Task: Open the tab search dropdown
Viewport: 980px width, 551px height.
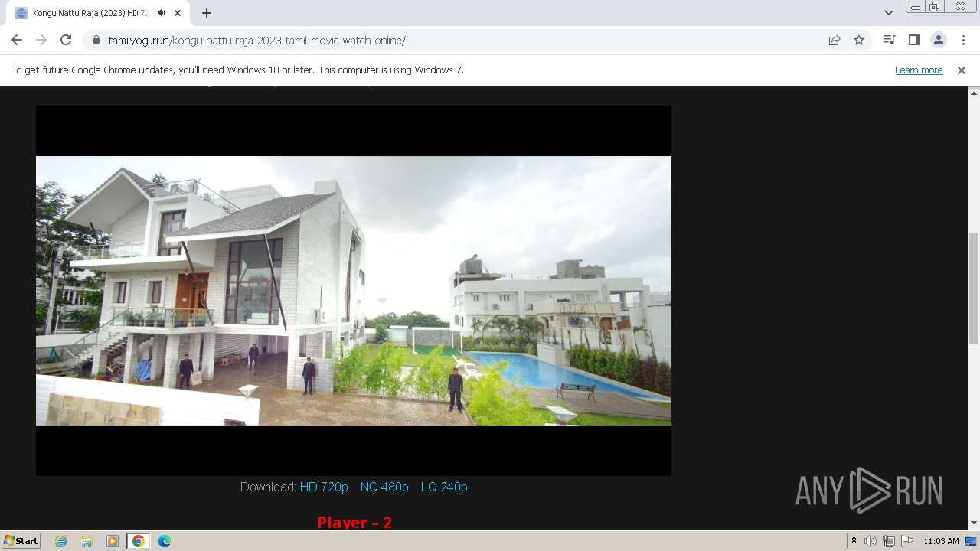Action: point(889,13)
